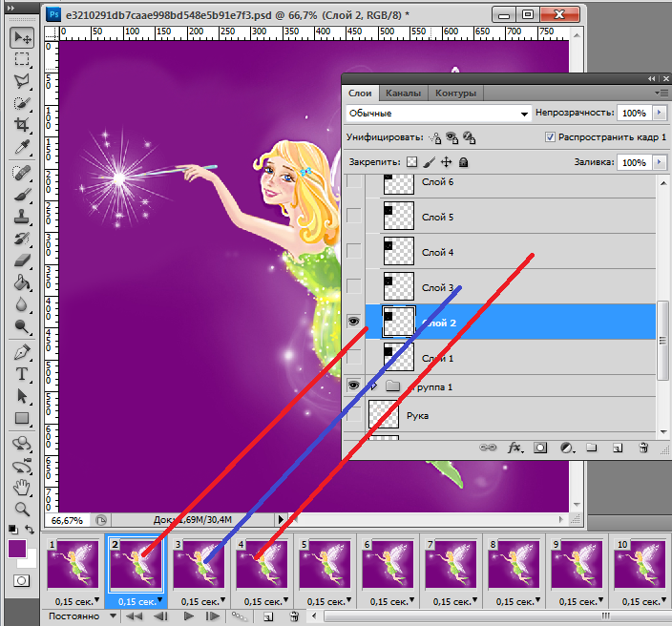Open frame 1 delay time menu

click(77, 601)
